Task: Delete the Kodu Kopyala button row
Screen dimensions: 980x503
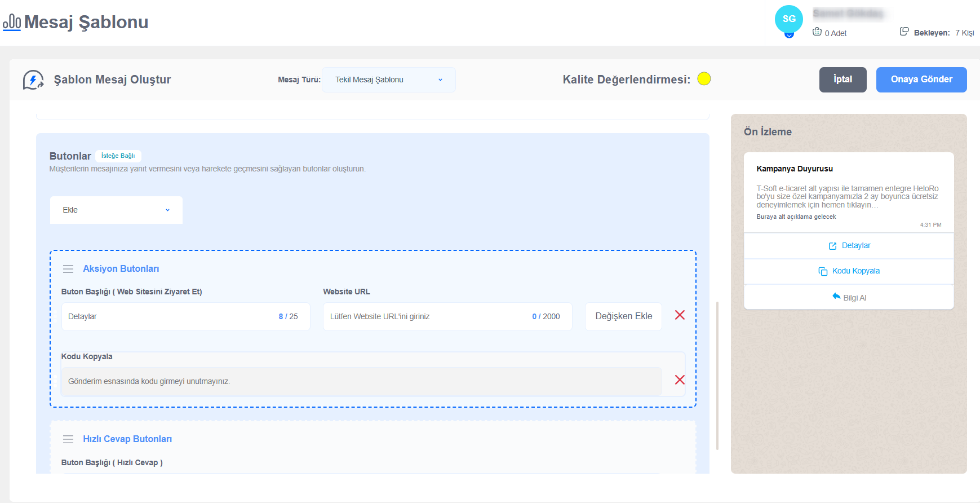Action: 680,380
